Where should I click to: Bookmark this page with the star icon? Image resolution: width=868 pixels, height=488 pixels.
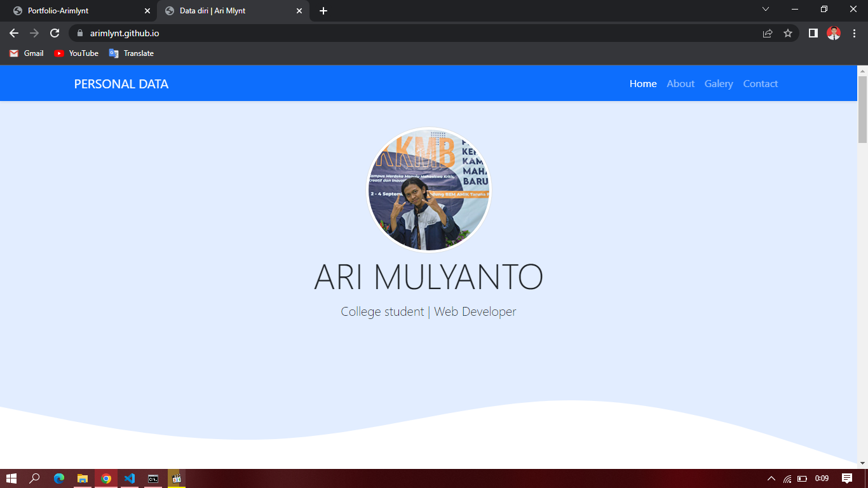(788, 33)
